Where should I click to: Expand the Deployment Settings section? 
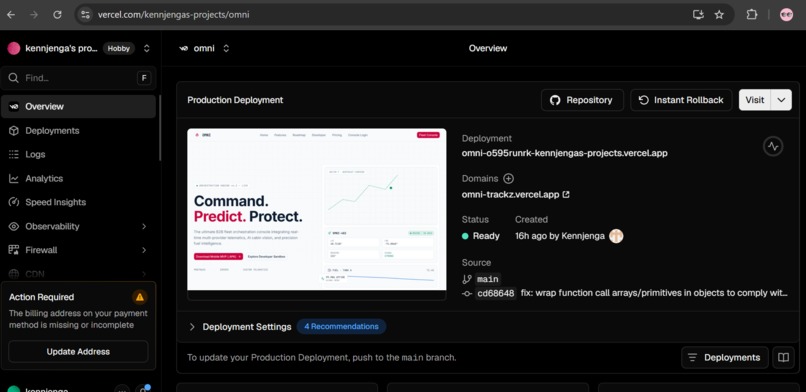pos(192,327)
